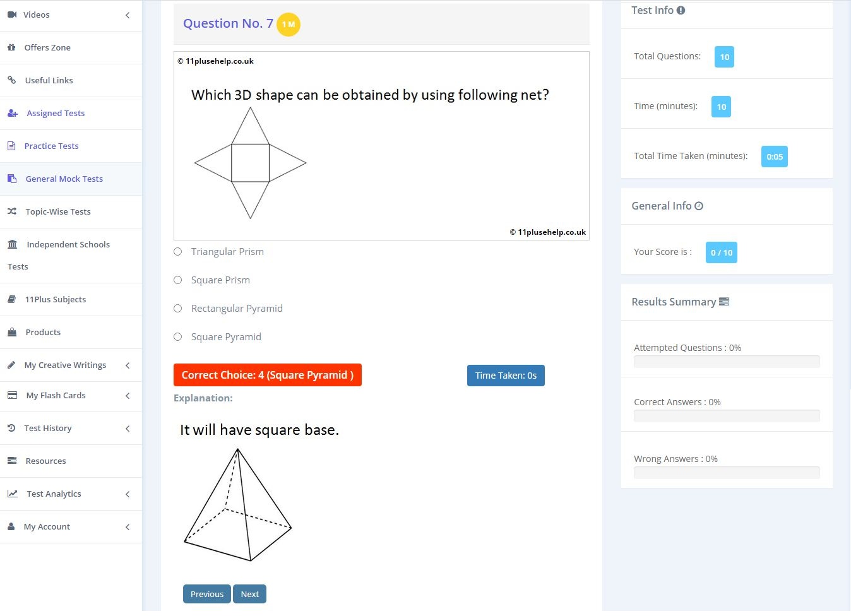Pick the Square Pyramid radio option

click(x=178, y=337)
